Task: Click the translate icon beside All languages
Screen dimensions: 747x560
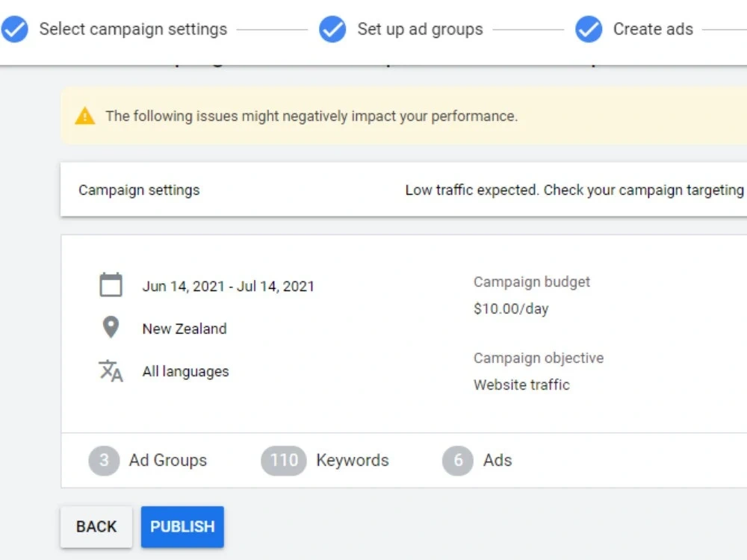Action: tap(111, 370)
